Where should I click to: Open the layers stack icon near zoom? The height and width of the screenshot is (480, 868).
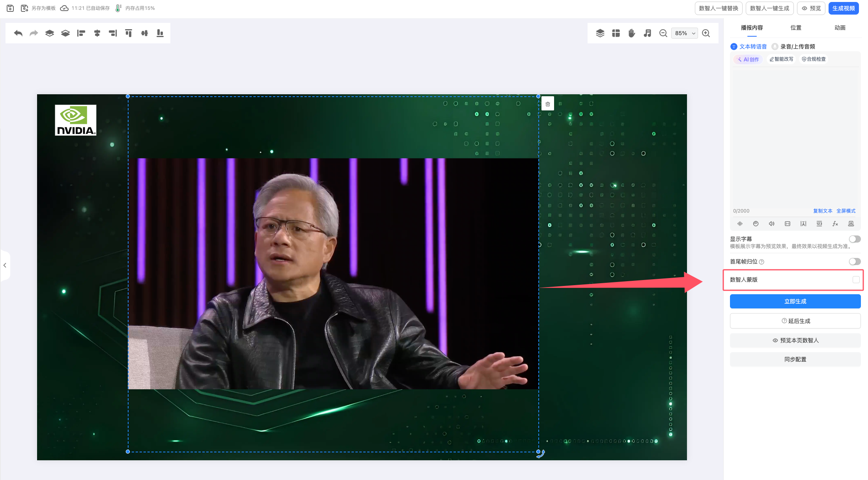(x=600, y=33)
